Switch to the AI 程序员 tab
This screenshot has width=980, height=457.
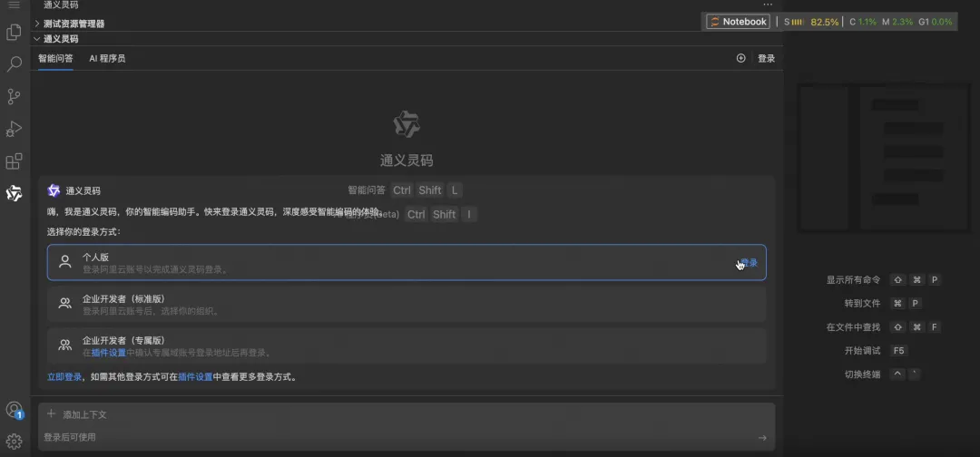[x=107, y=58]
